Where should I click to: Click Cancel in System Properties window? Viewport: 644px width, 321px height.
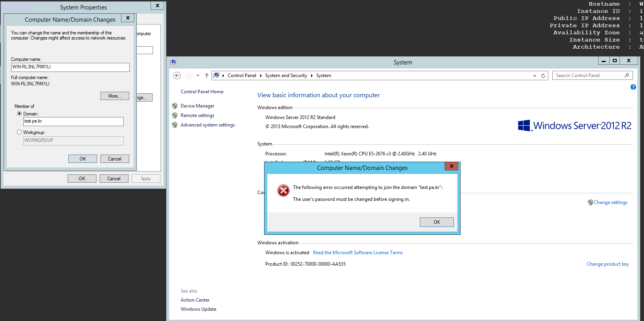(x=114, y=179)
